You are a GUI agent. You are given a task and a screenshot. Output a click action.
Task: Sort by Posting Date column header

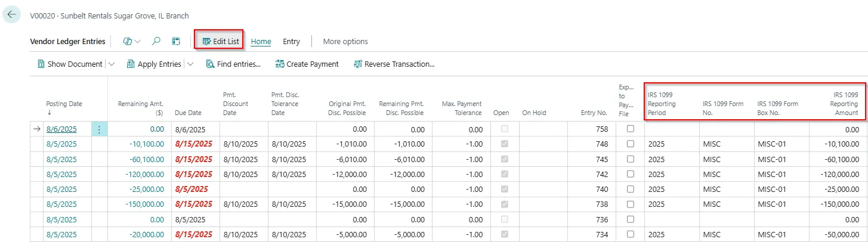point(64,104)
